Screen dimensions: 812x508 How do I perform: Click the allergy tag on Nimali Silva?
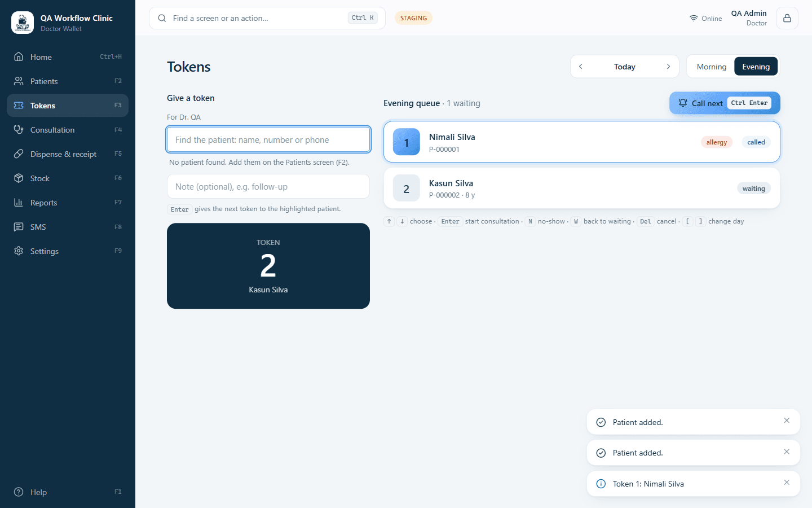[717, 142]
